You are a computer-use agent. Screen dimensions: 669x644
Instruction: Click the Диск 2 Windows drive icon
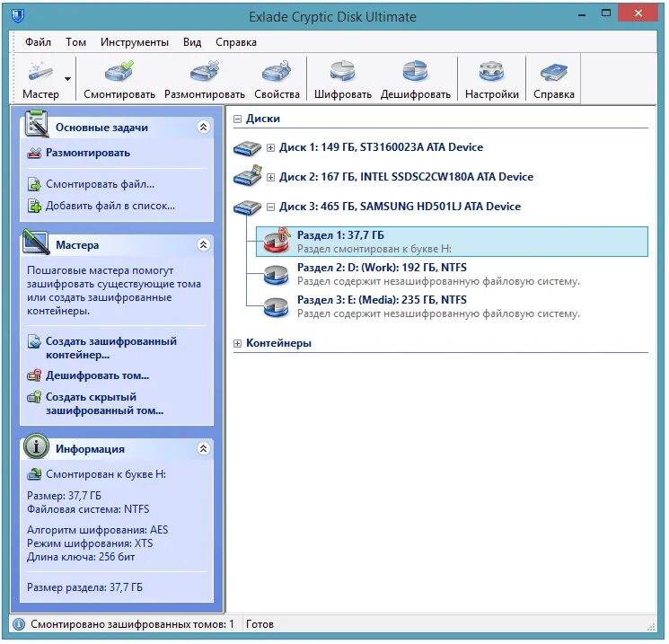pyautogui.click(x=248, y=176)
